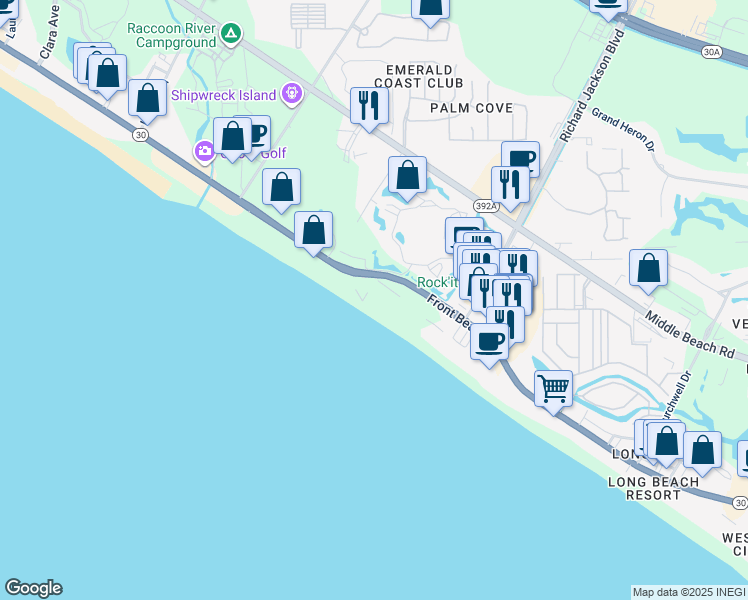Open the shopping cart grocery marker
Image resolution: width=748 pixels, height=600 pixels.
tap(553, 392)
